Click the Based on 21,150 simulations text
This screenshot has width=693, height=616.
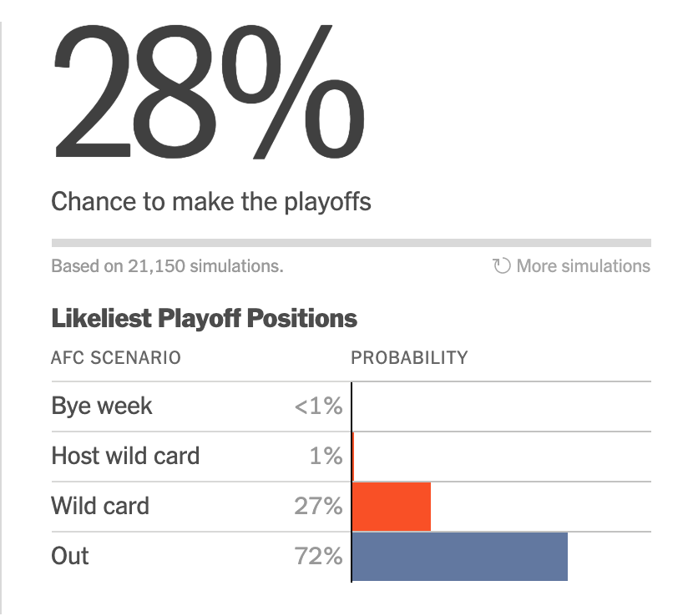click(167, 266)
